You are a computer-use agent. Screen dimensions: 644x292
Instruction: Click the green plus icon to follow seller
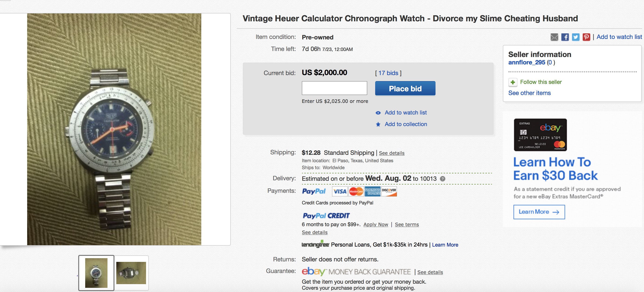(x=513, y=82)
